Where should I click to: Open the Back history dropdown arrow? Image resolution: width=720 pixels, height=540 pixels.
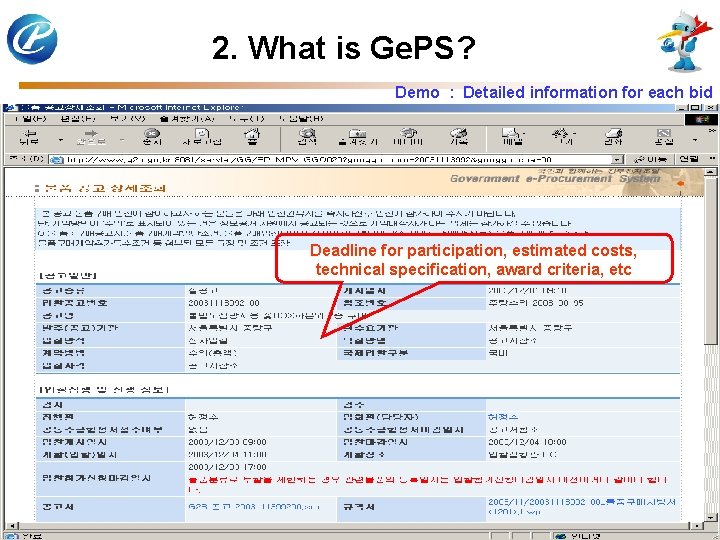coord(60,139)
